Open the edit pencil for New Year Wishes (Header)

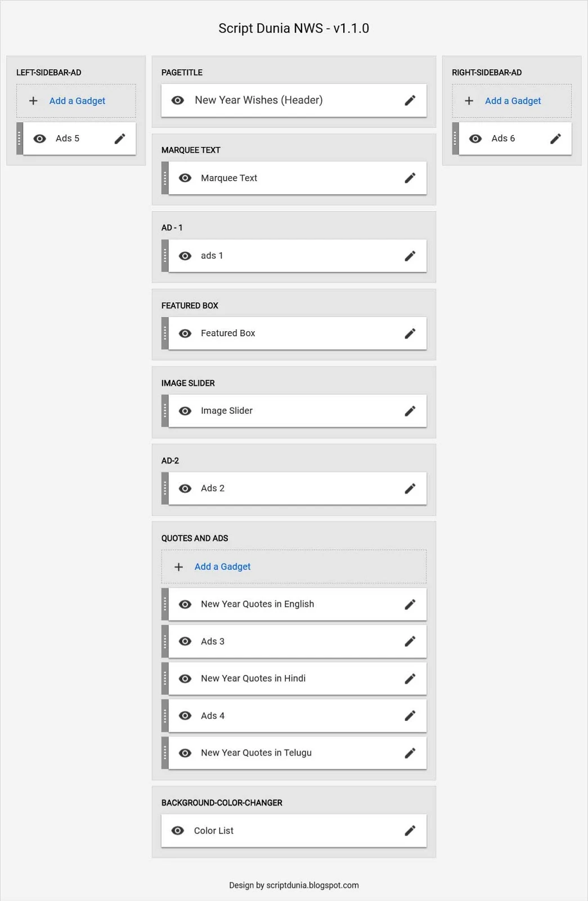(x=410, y=100)
